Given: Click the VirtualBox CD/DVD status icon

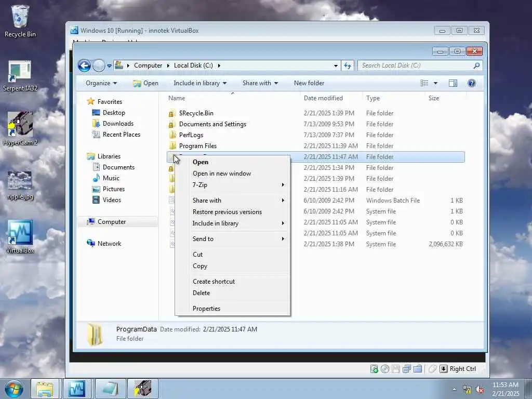Looking at the screenshot, I should 385,369.
